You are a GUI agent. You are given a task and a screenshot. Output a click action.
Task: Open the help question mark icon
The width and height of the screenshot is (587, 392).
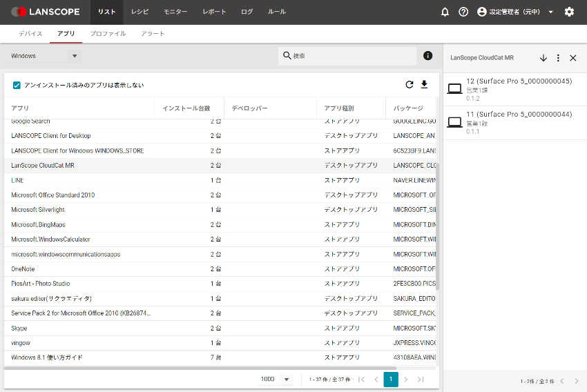(x=463, y=12)
